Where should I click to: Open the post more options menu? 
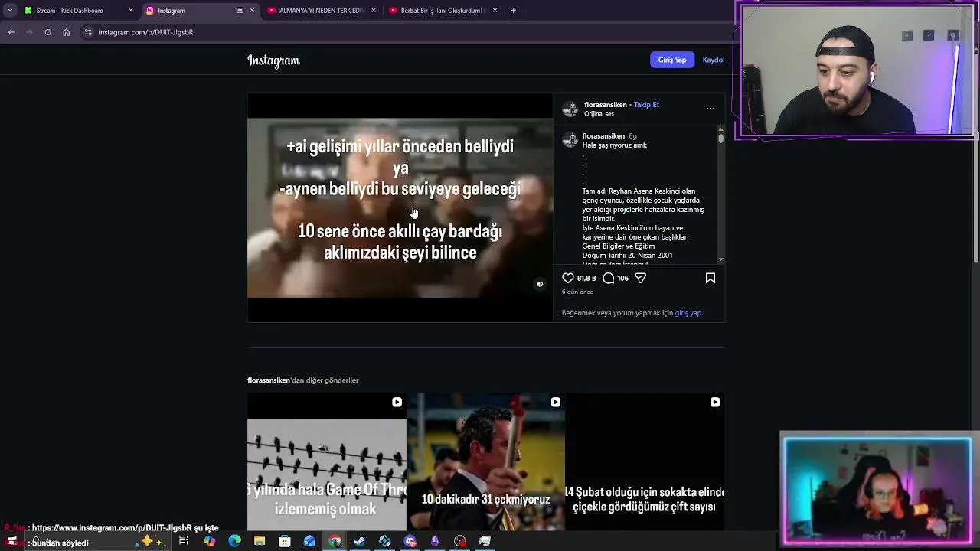click(710, 109)
